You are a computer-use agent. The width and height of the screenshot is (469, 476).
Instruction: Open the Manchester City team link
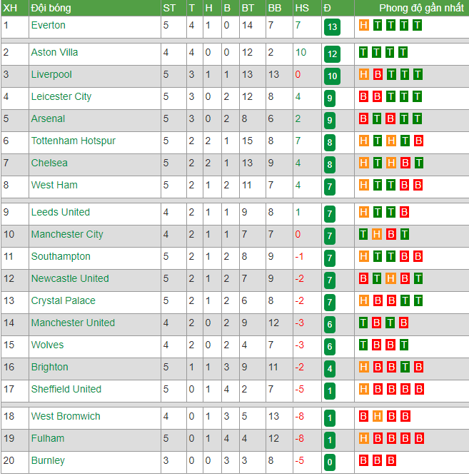tap(67, 234)
